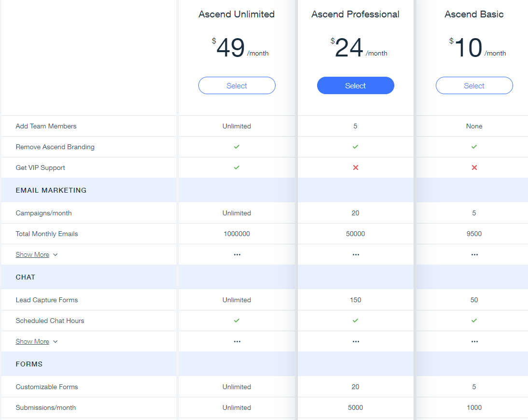This screenshot has width=528, height=420.
Task: Click the $10/month price
Action: pos(477,47)
